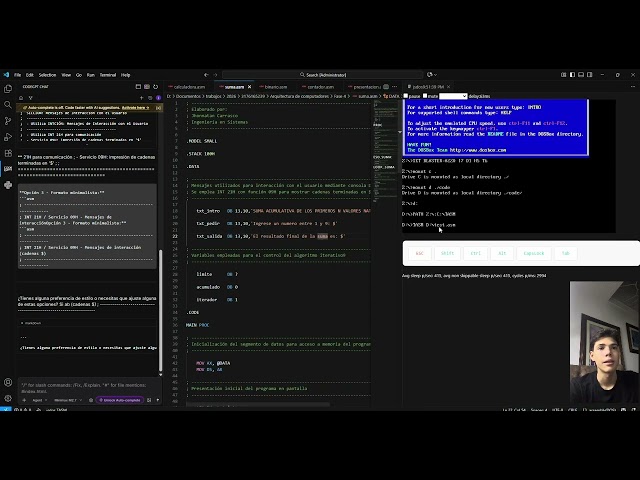Open the Extensions view

8,153
